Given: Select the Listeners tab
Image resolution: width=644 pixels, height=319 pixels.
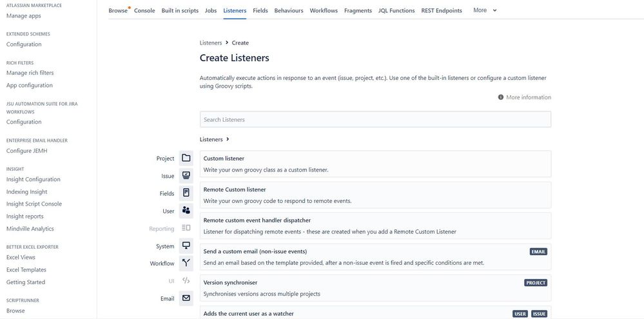Looking at the screenshot, I should [x=235, y=11].
